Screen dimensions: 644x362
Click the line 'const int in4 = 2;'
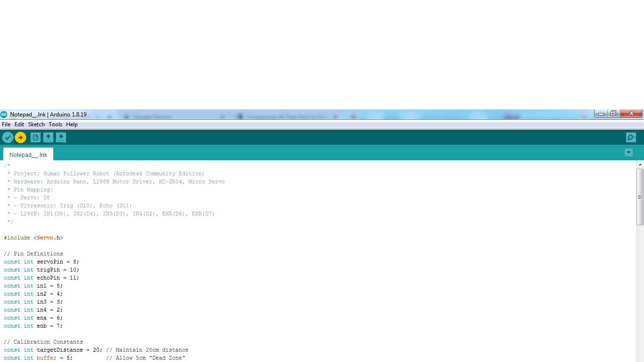click(33, 310)
